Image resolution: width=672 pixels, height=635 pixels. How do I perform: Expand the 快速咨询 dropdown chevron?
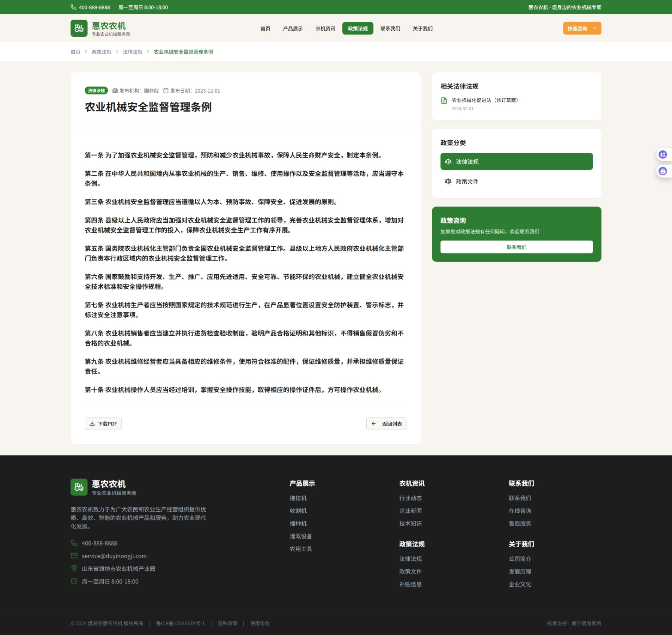(594, 28)
